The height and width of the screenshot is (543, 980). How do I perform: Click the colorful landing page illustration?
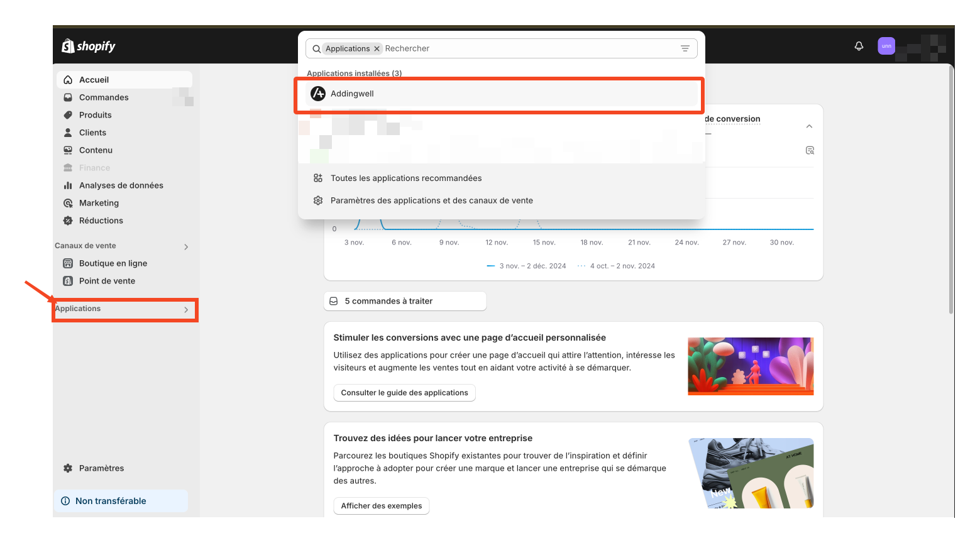(x=751, y=366)
